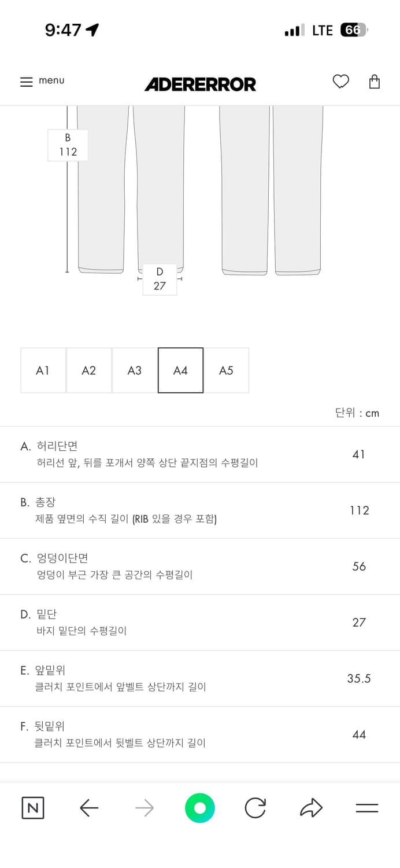The image size is (400, 868).
Task: Open the wishlist heart icon
Action: (341, 82)
